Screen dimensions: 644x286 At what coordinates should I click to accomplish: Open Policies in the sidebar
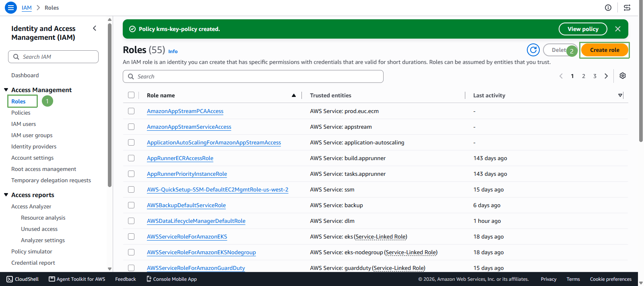tap(21, 113)
